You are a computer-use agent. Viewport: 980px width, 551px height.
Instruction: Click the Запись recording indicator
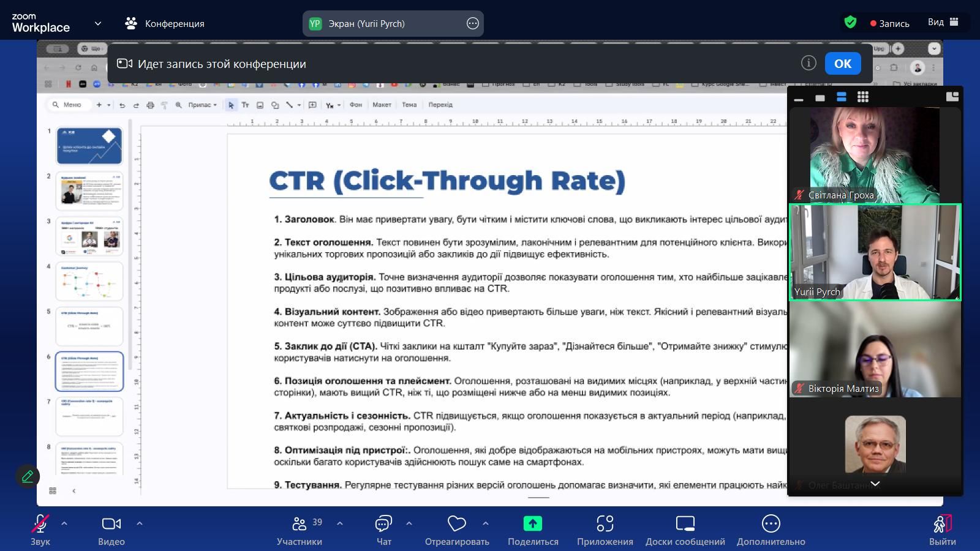[890, 23]
